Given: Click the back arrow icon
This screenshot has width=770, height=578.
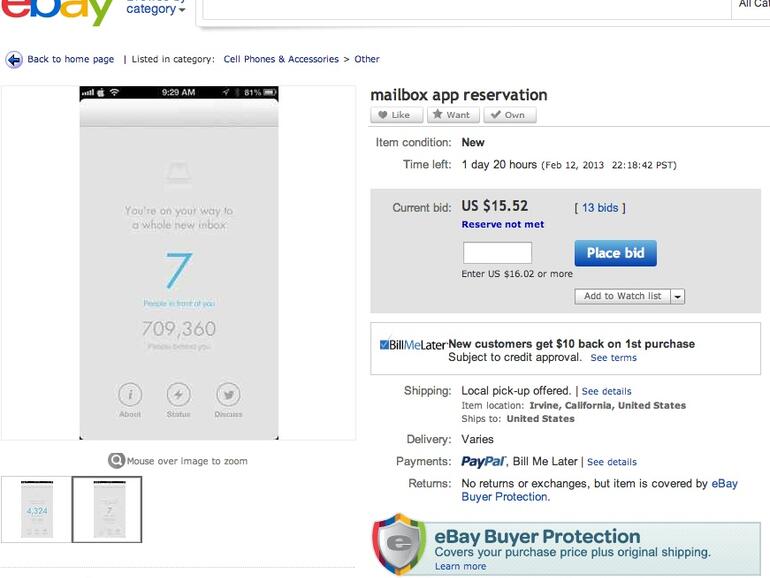Looking at the screenshot, I should pos(14,60).
